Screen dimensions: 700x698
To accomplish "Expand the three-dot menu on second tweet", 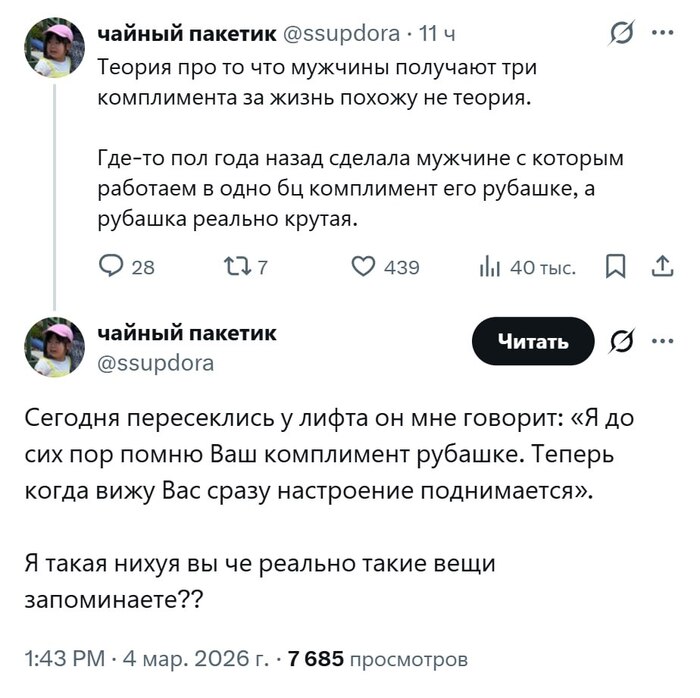I will click(662, 341).
